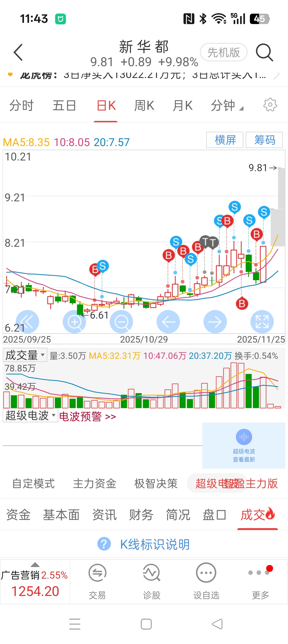The height and width of the screenshot is (644, 288).
Task: Tap the 超级电波 查看最新 card
Action: [x=244, y=446]
